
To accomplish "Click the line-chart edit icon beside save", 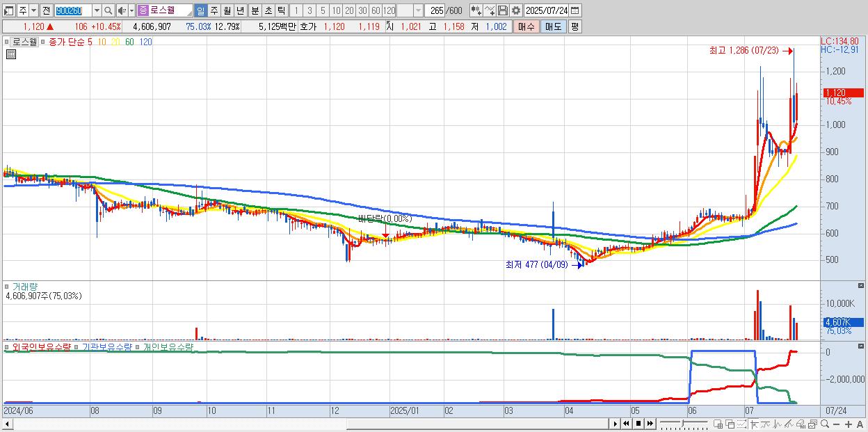I will [489, 10].
